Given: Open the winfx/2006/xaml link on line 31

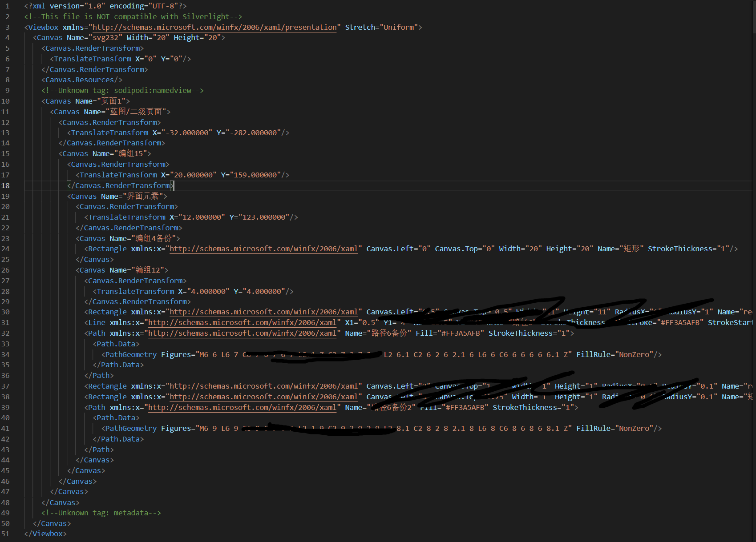Looking at the screenshot, I should pyautogui.click(x=243, y=322).
